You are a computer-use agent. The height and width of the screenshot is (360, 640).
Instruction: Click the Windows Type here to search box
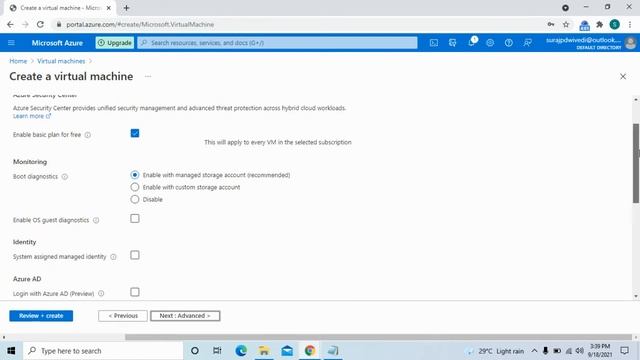[x=103, y=351]
